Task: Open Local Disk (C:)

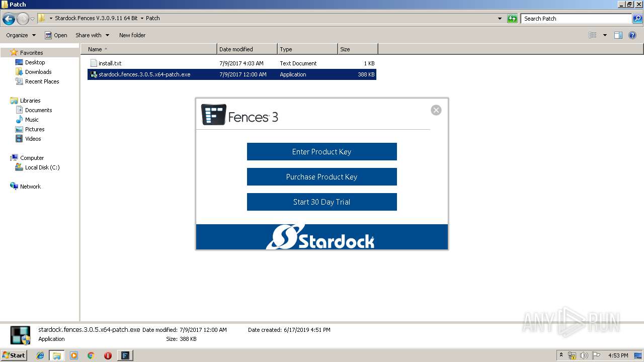Action: [x=42, y=167]
